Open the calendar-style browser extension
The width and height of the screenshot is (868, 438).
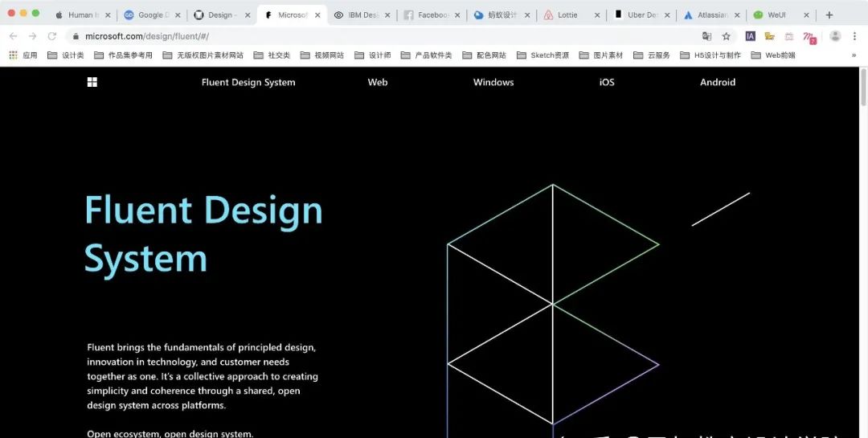789,36
